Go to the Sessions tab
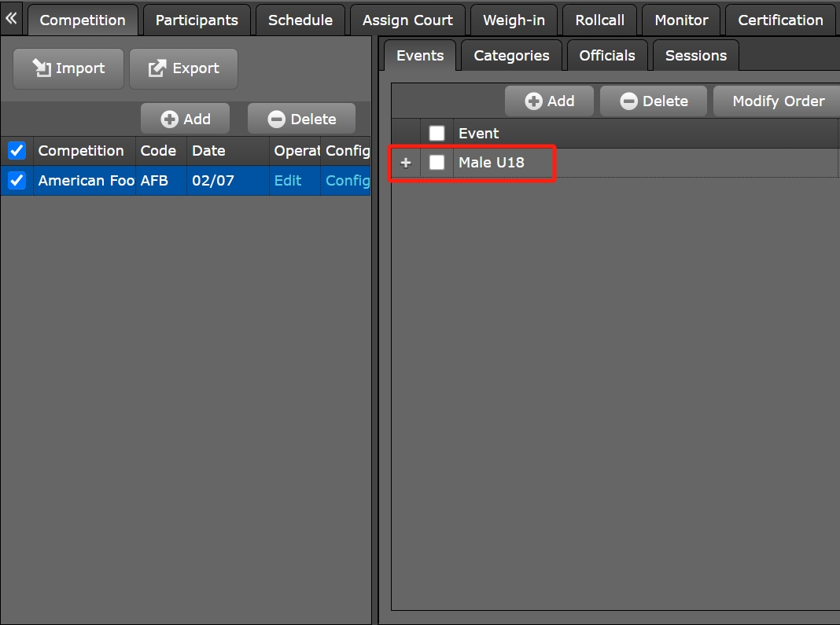The image size is (840, 625). [695, 55]
